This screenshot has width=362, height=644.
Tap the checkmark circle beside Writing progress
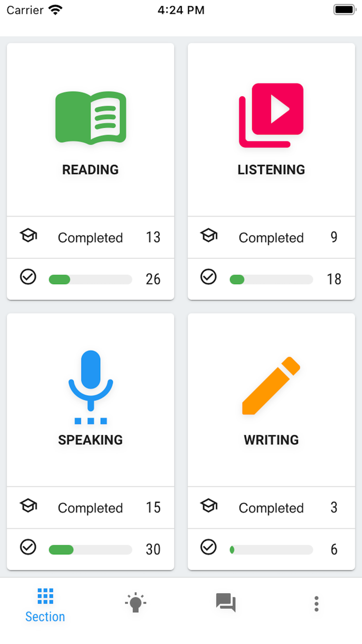(x=208, y=547)
